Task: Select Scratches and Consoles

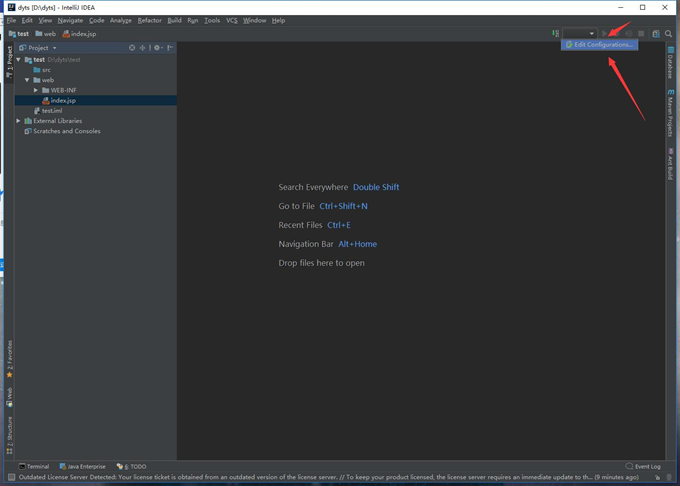Action: click(62, 131)
